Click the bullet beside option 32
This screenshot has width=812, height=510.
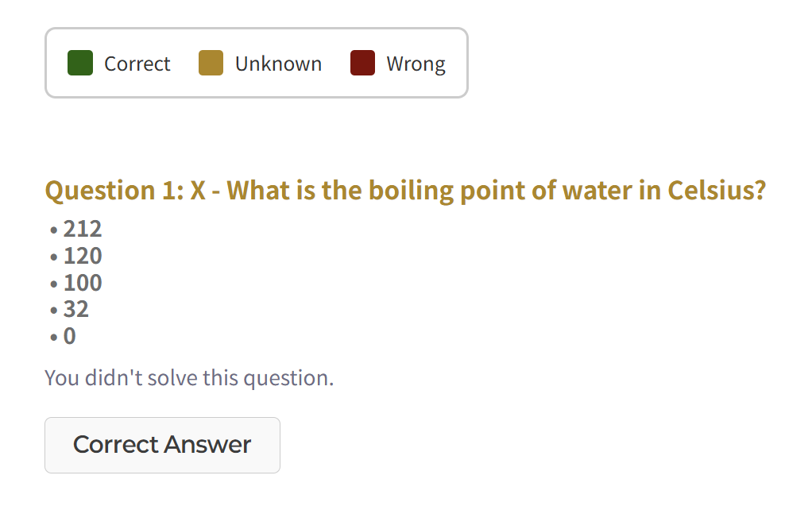pyautogui.click(x=53, y=310)
